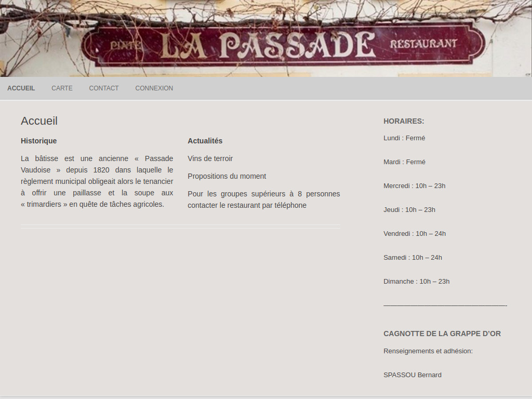Switch to the CARTE page

[62, 88]
